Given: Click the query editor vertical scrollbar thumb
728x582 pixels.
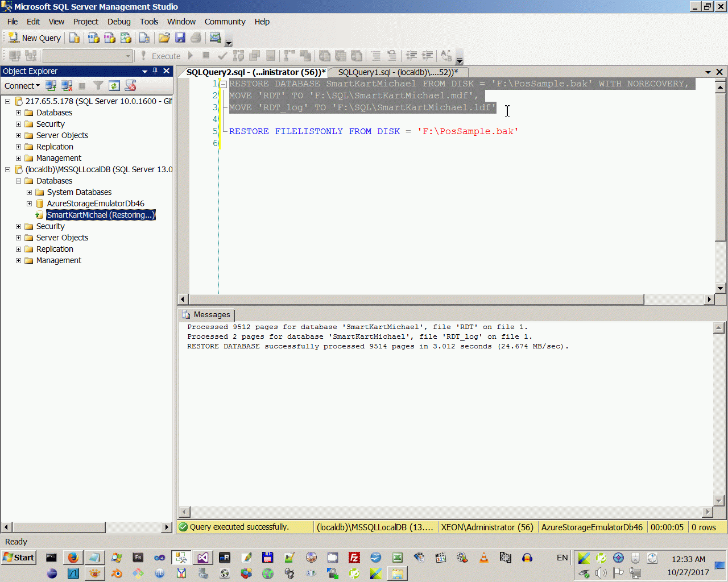Looking at the screenshot, I should click(x=720, y=167).
